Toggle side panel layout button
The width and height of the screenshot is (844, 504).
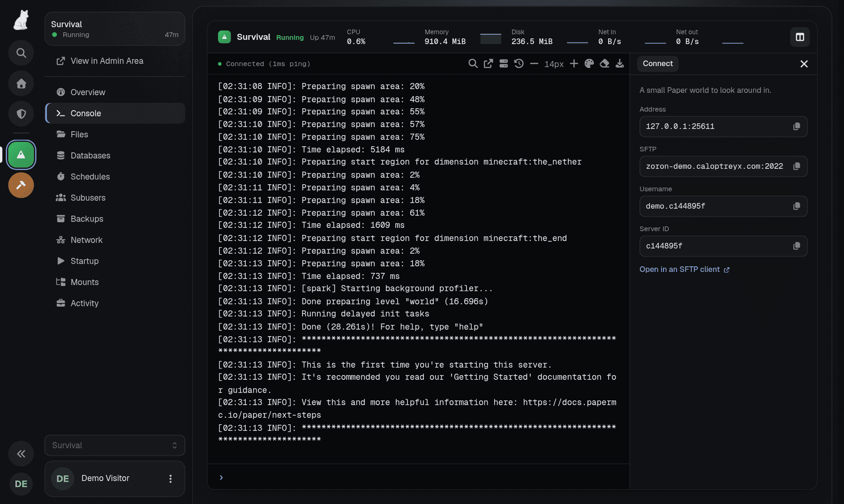[800, 37]
